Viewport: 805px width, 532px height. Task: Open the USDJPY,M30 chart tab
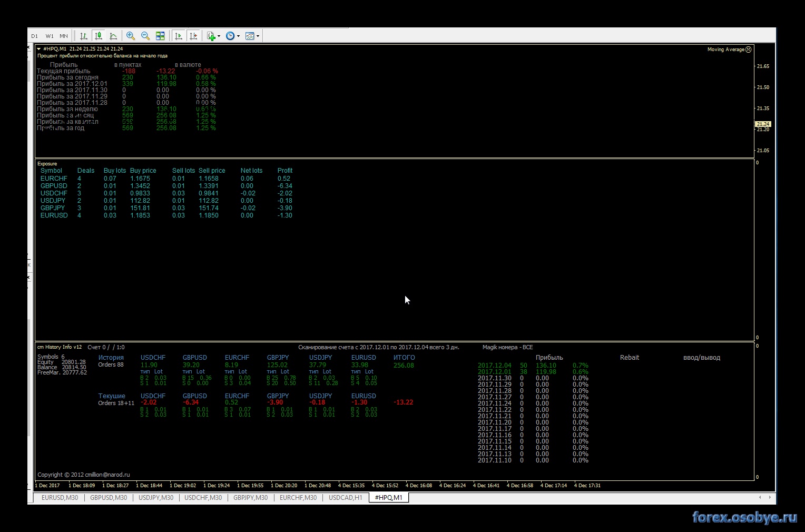tap(156, 498)
